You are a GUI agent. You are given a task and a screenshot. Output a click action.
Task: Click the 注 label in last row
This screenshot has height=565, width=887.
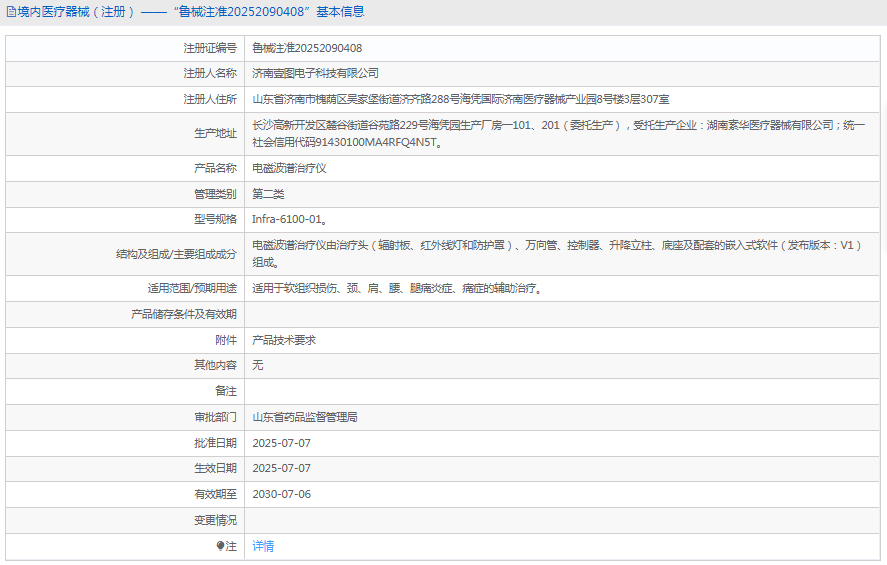click(231, 546)
